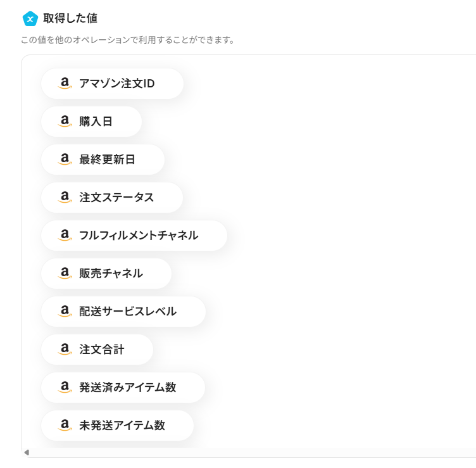Click Amazon icon beside フルフィルメントチャネル
The height and width of the screenshot is (468, 476).
[x=65, y=236]
